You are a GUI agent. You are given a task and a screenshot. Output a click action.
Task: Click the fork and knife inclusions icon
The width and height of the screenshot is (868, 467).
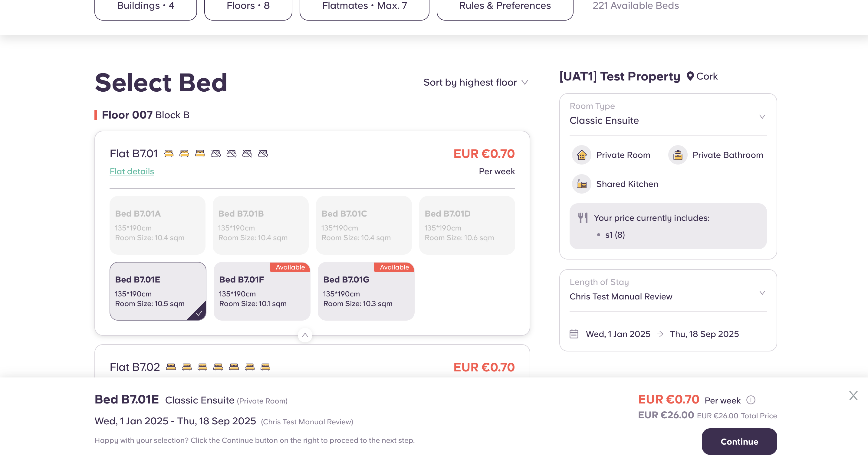pos(583,218)
